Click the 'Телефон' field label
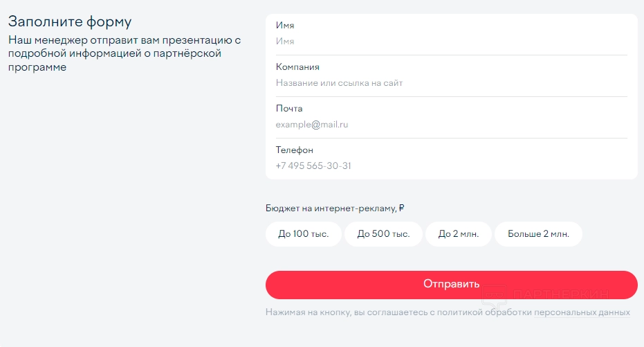 click(x=294, y=150)
